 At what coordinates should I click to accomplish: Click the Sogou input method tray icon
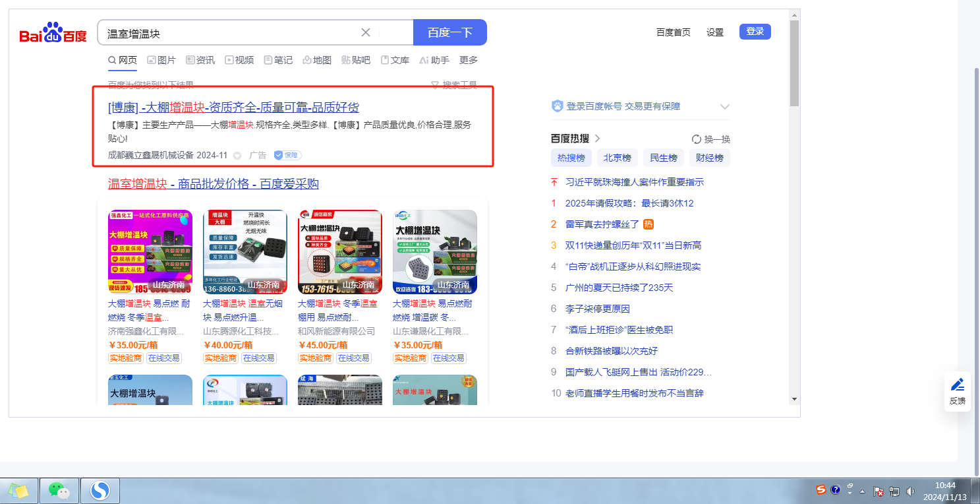tap(821, 489)
